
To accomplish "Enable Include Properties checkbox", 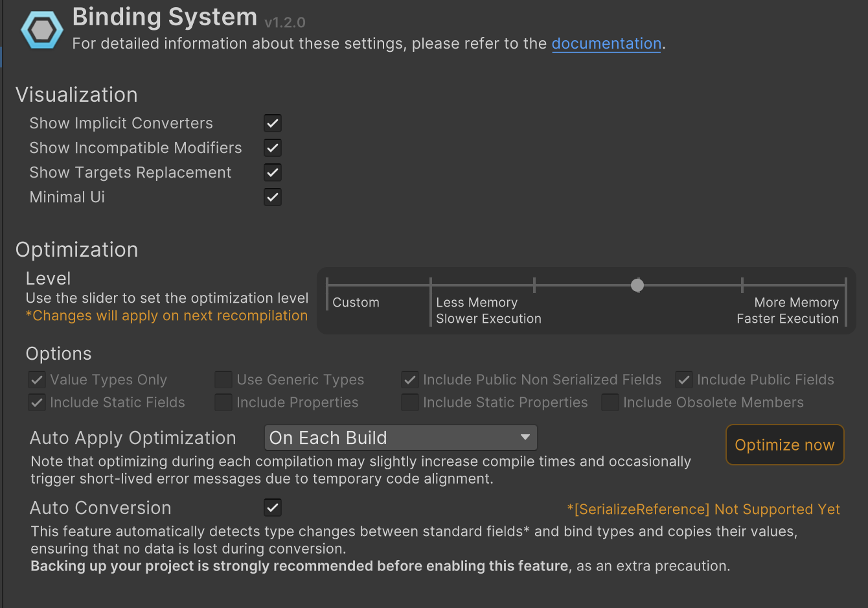I will click(223, 403).
